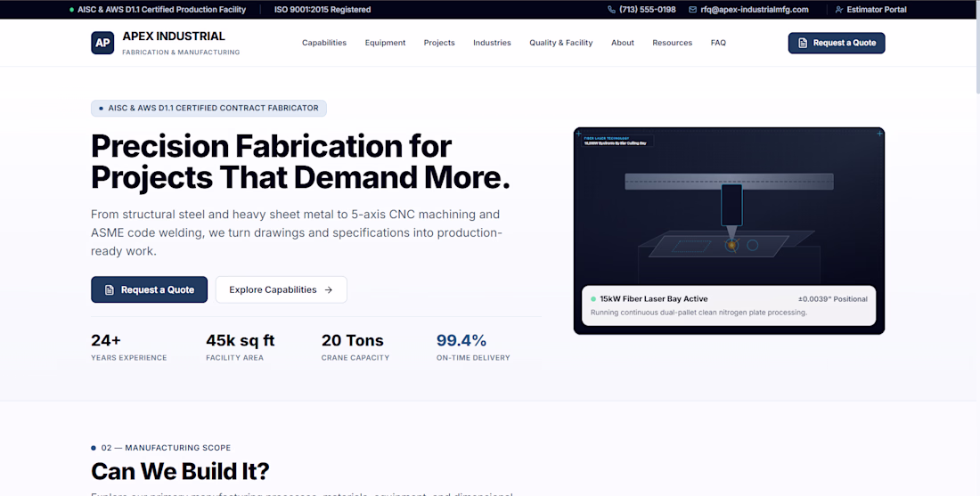Click the Can We Build It? heading
This screenshot has height=496, width=980.
180,471
